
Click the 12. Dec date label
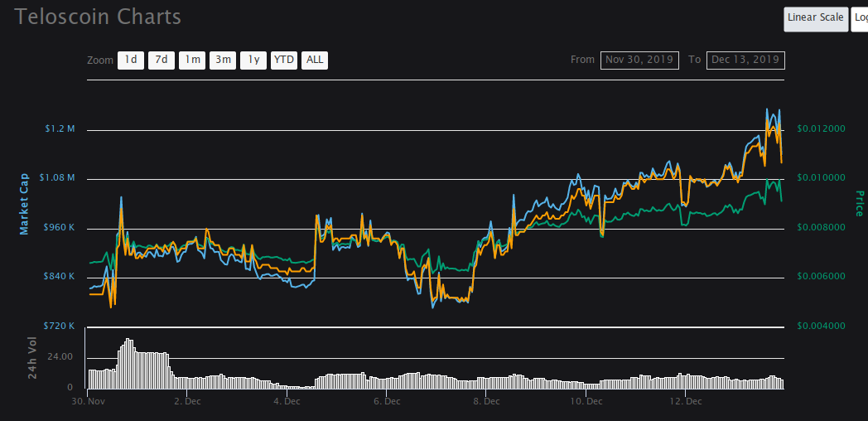[x=685, y=400]
